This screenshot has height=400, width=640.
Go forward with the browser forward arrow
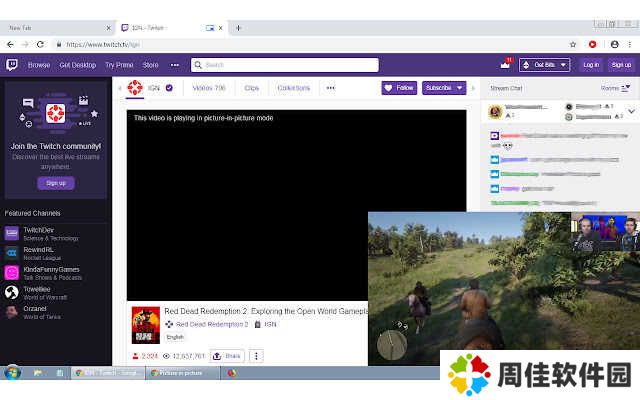click(25, 44)
